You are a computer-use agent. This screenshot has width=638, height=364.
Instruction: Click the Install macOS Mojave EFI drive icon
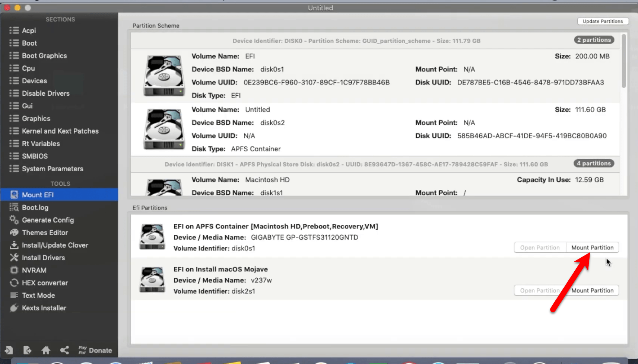152,280
